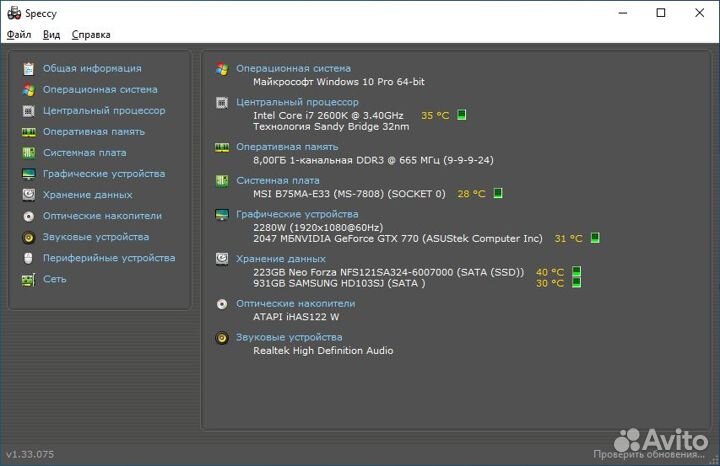
Task: Select Оперативная память in the sidebar
Action: point(94,132)
